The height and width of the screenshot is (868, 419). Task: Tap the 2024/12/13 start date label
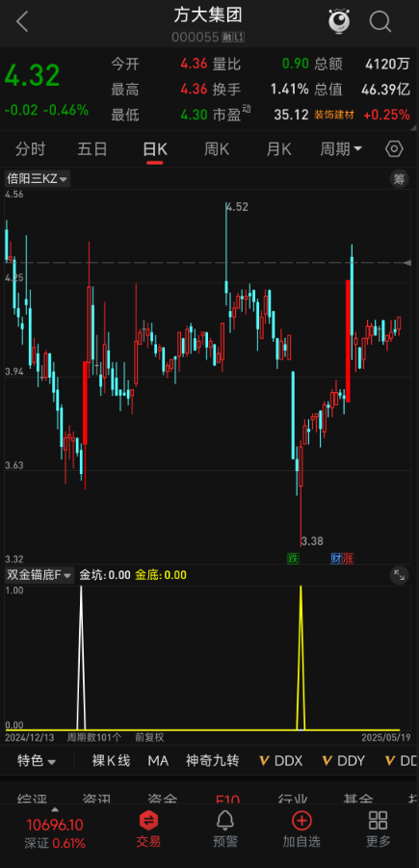pos(28,737)
